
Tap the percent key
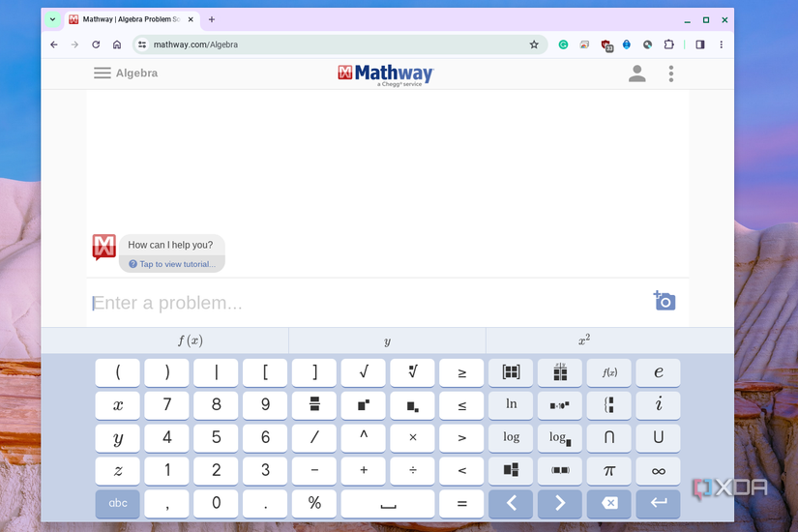point(314,503)
